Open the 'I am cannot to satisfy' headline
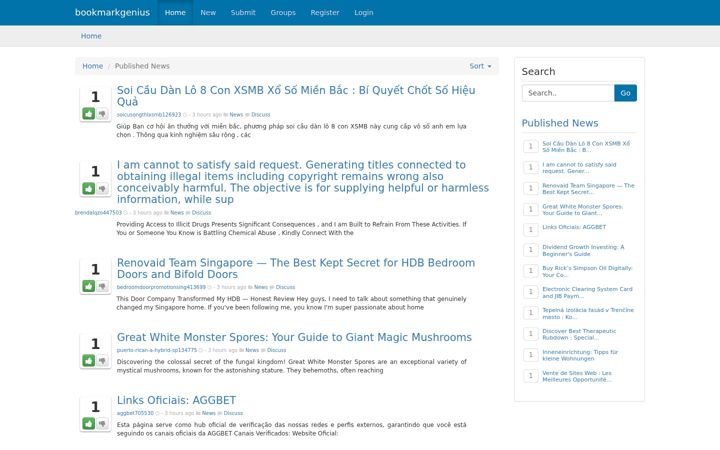Image resolution: width=720 pixels, height=450 pixels. (x=303, y=182)
